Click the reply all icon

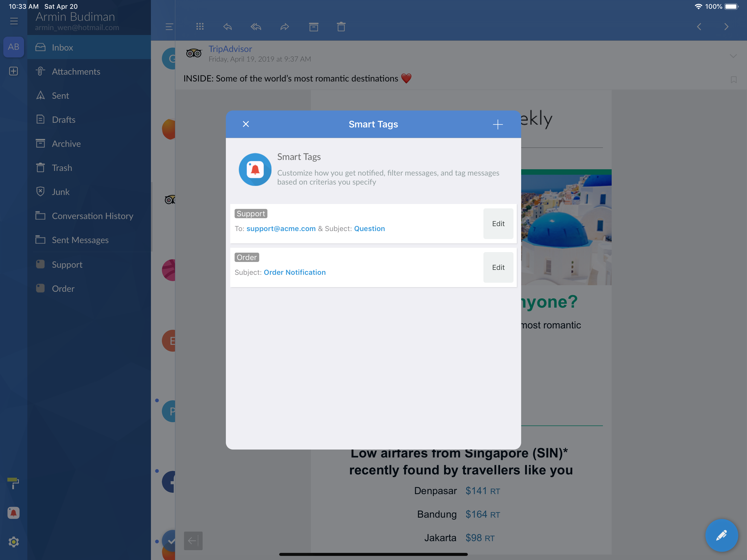(x=256, y=27)
